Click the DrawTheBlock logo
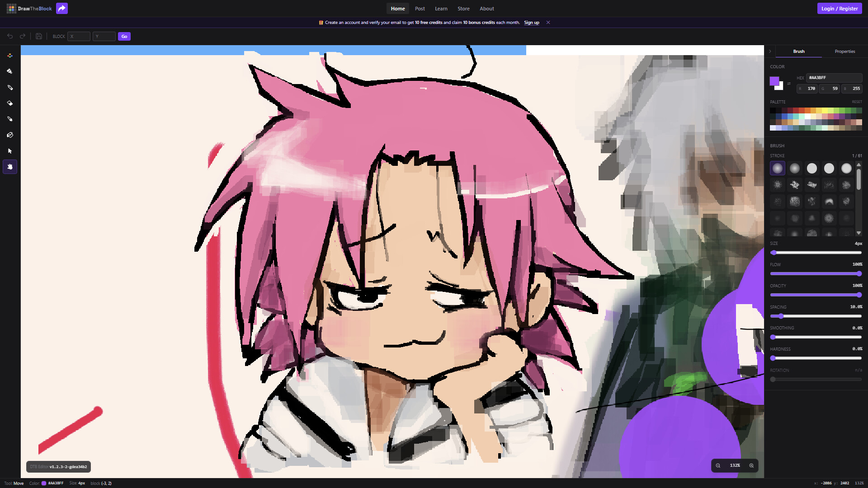The width and height of the screenshot is (868, 488). pyautogui.click(x=29, y=9)
